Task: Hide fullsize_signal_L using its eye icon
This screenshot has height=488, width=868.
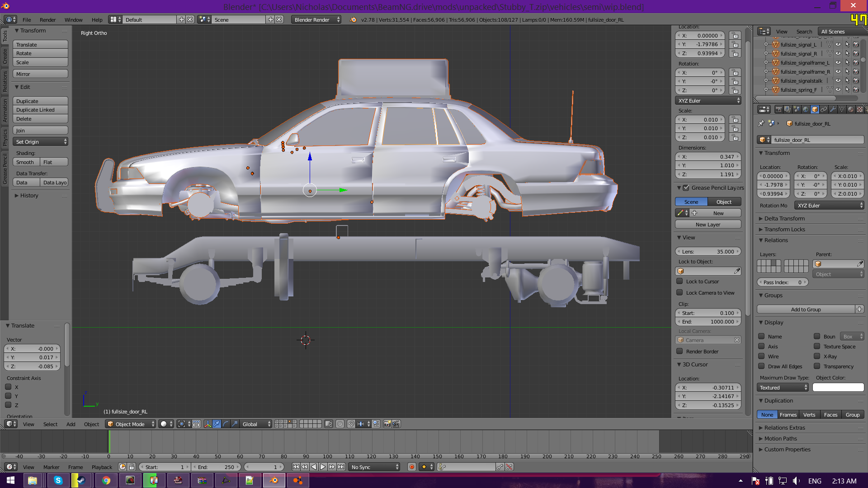Action: (x=838, y=45)
